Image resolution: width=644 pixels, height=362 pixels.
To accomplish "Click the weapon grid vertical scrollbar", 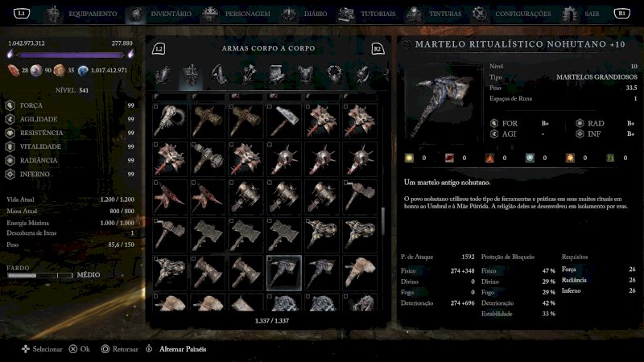I will (383, 221).
